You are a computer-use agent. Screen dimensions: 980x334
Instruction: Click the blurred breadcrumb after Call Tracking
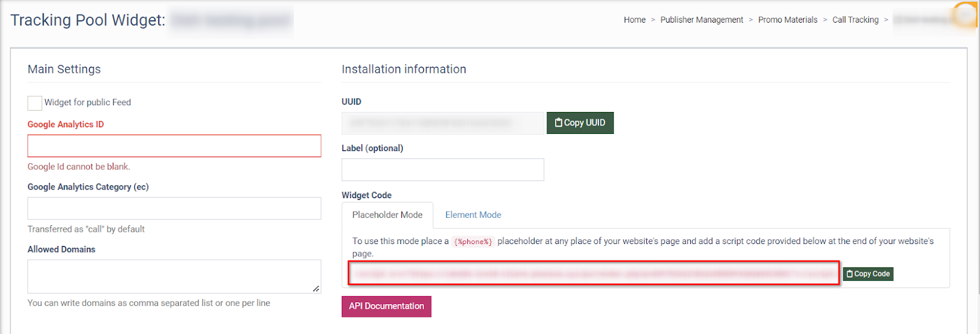coord(922,20)
